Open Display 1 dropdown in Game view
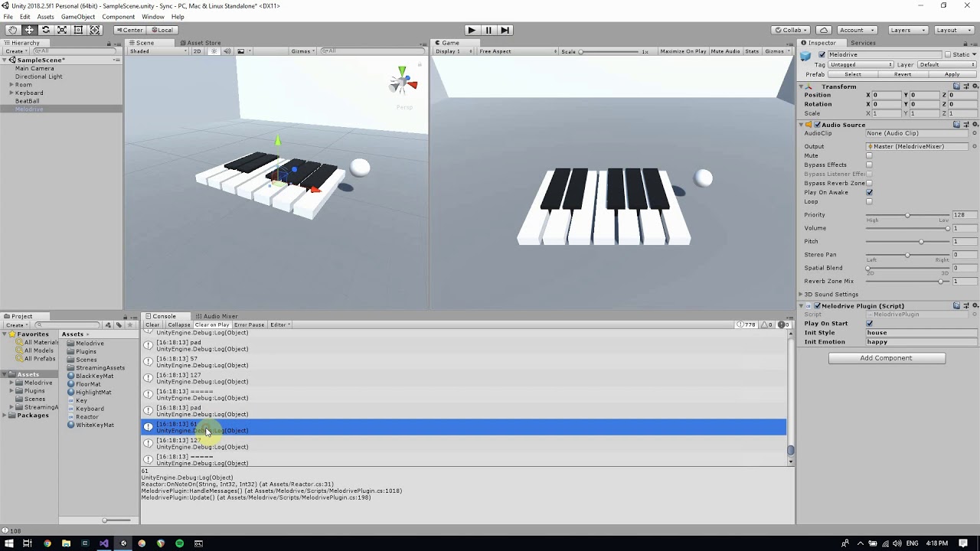Image resolution: width=980 pixels, height=551 pixels. click(x=453, y=51)
